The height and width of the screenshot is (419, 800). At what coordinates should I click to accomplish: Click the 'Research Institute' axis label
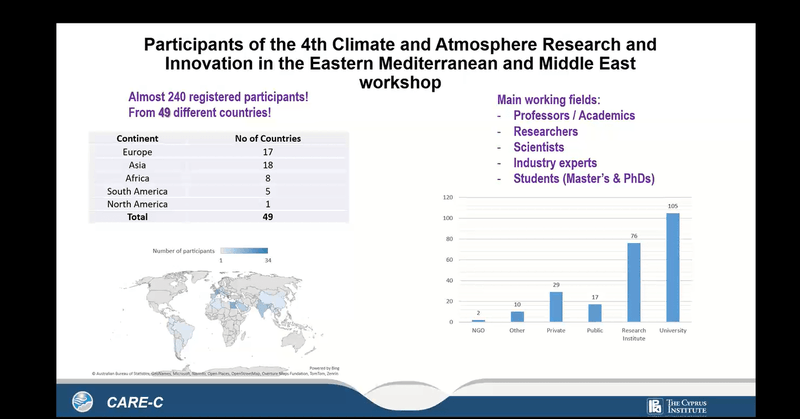click(x=634, y=334)
